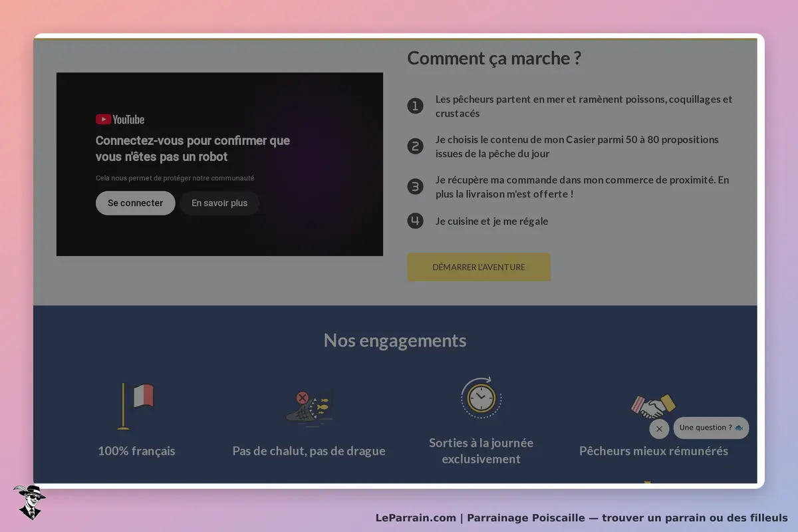
Task: Click Je cuisine et je me régale
Action: click(x=492, y=221)
